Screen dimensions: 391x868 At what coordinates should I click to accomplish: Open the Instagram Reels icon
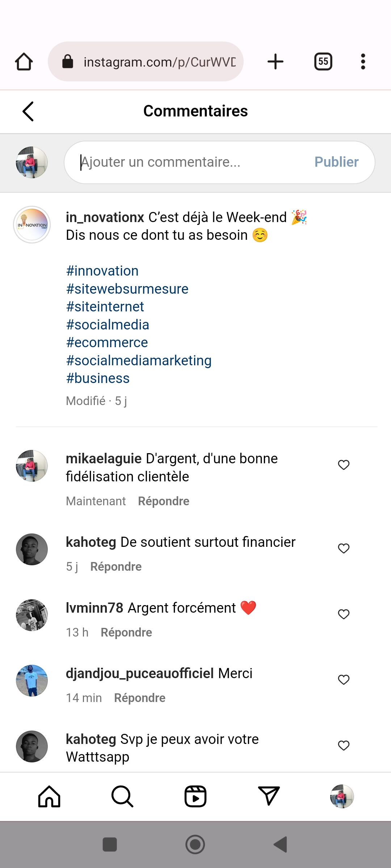pos(195,796)
